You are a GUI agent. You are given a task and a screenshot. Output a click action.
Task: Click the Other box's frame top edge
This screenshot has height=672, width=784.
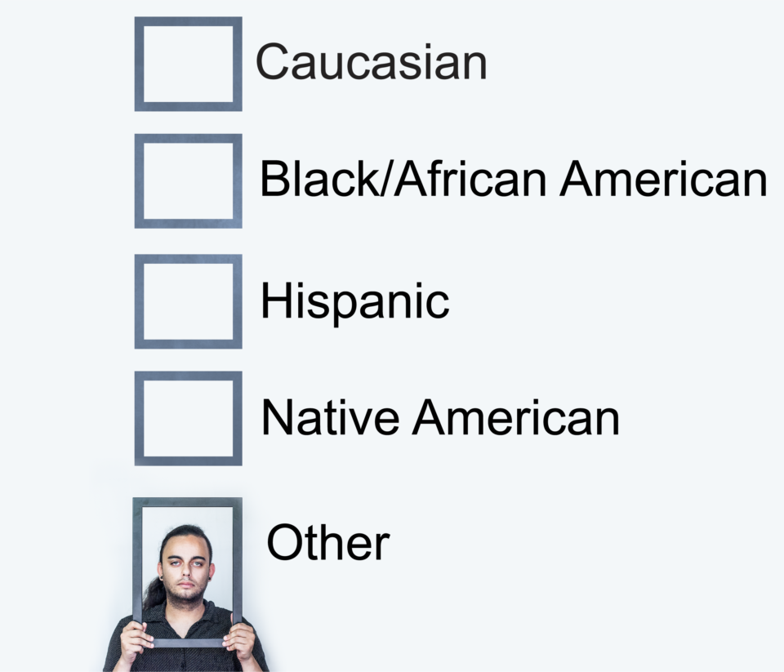[x=188, y=502]
